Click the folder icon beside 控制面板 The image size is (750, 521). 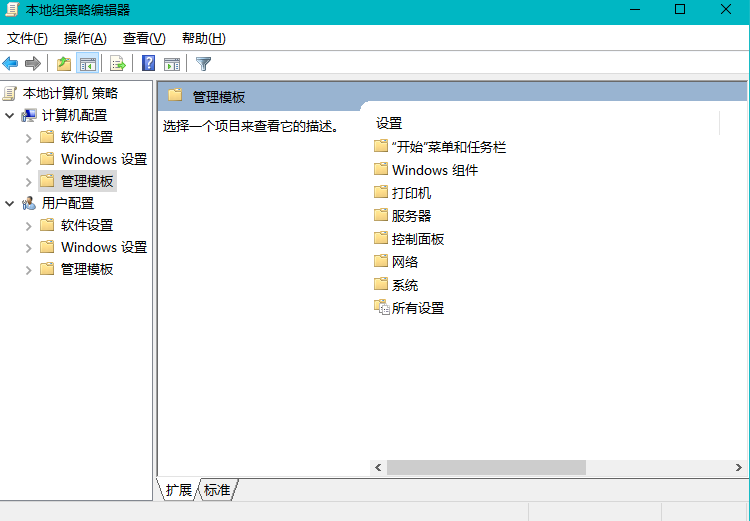381,238
